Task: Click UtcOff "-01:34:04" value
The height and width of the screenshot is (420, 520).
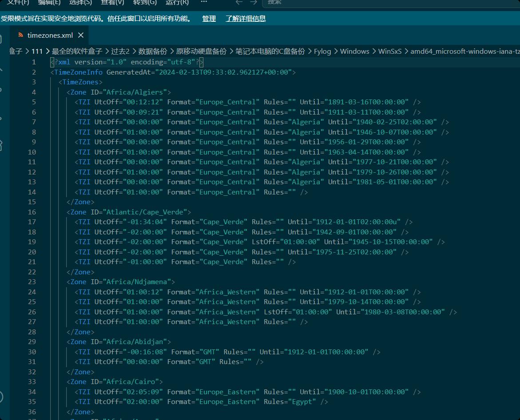Action: (x=145, y=222)
